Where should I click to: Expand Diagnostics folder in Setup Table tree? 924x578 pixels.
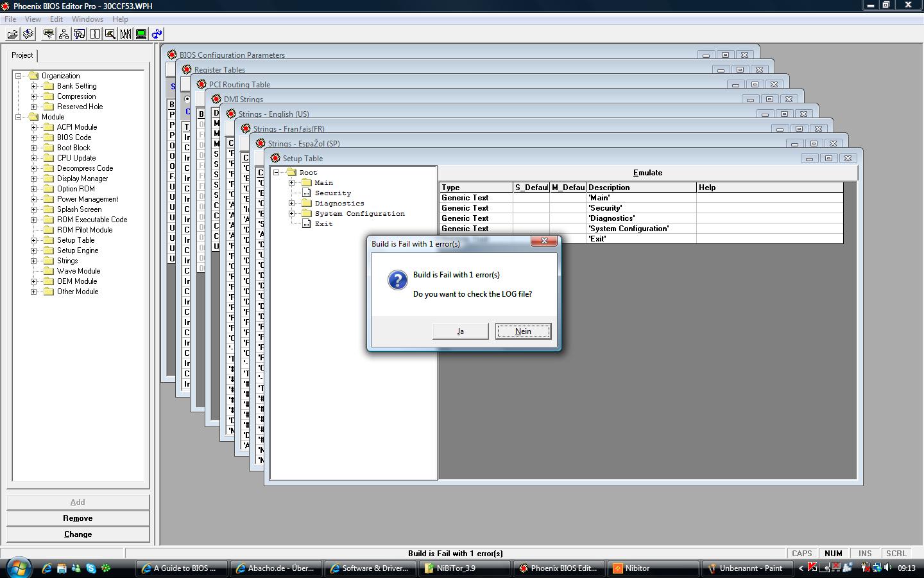click(x=291, y=203)
